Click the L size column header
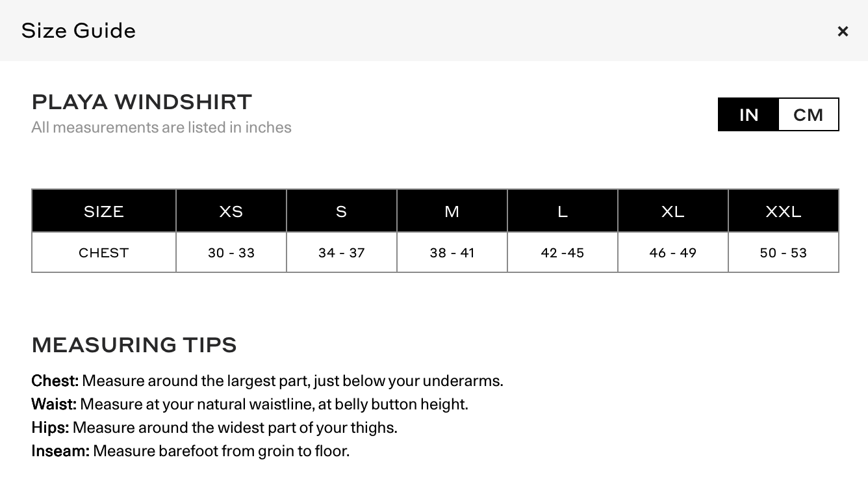The image size is (868, 503). 563,211
